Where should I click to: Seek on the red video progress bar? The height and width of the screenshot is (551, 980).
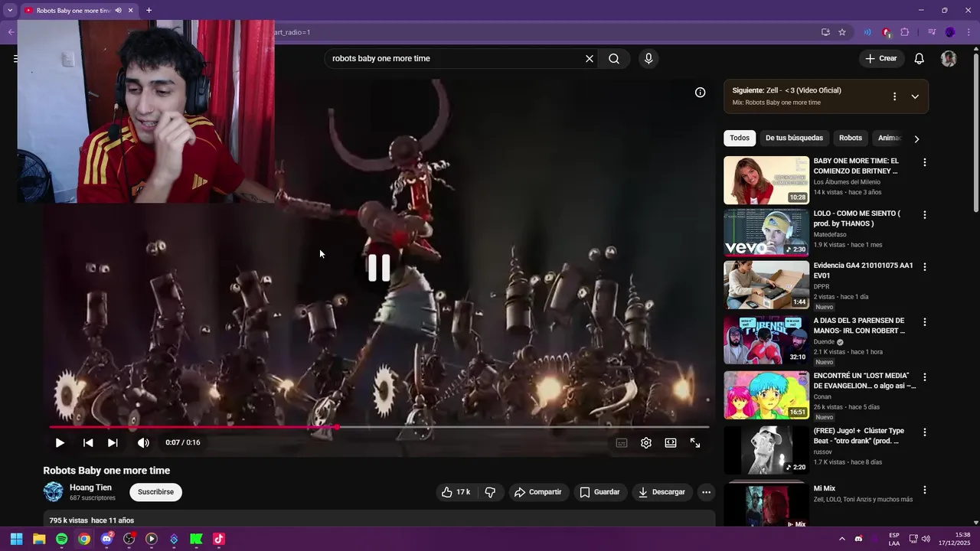(379, 427)
